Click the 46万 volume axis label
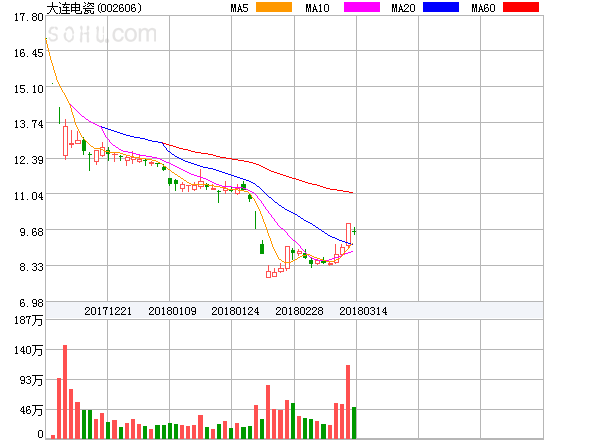 [x=31, y=411]
